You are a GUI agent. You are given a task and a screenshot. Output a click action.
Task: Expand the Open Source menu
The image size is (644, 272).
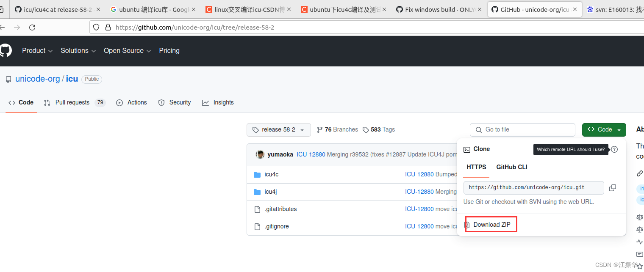pyautogui.click(x=128, y=51)
